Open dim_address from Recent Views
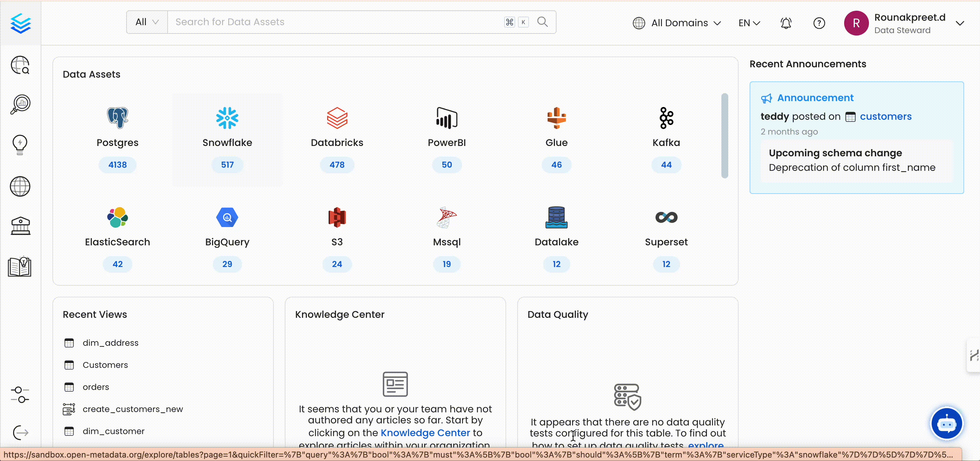This screenshot has width=980, height=461. 110,343
